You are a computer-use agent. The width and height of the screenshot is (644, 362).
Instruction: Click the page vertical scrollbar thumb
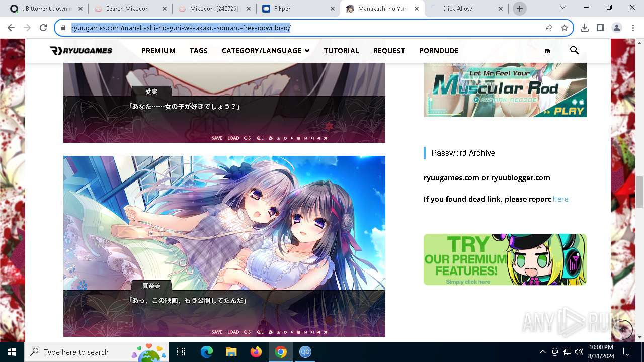coord(639,192)
